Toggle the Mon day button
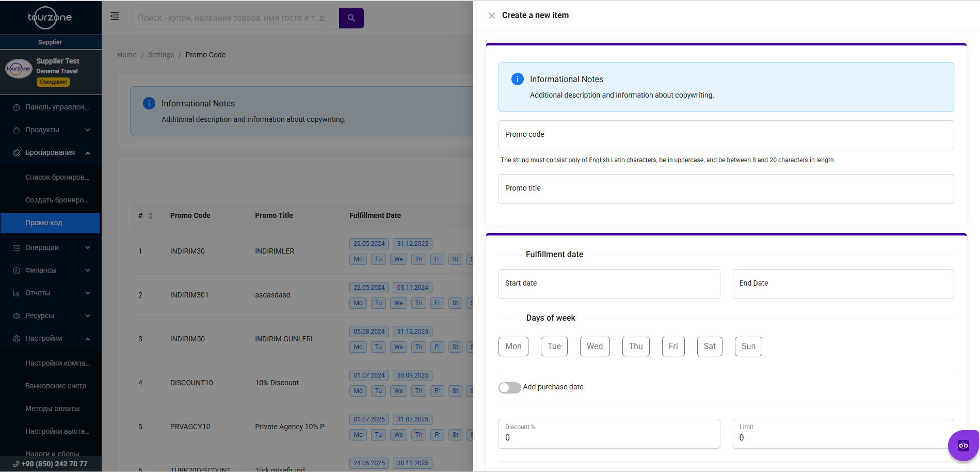 (x=513, y=347)
